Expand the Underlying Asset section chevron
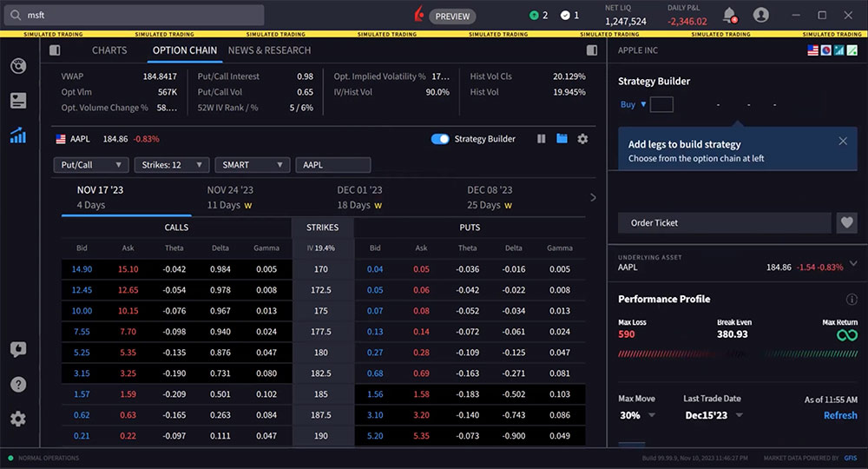The width and height of the screenshot is (868, 469). (853, 263)
